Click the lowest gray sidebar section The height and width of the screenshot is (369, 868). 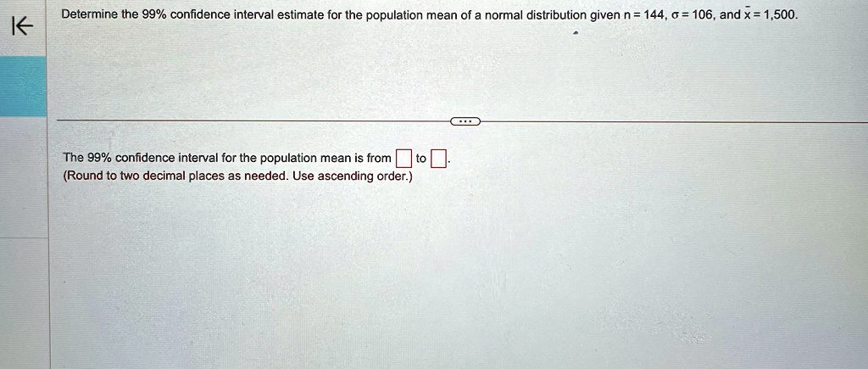click(x=23, y=304)
